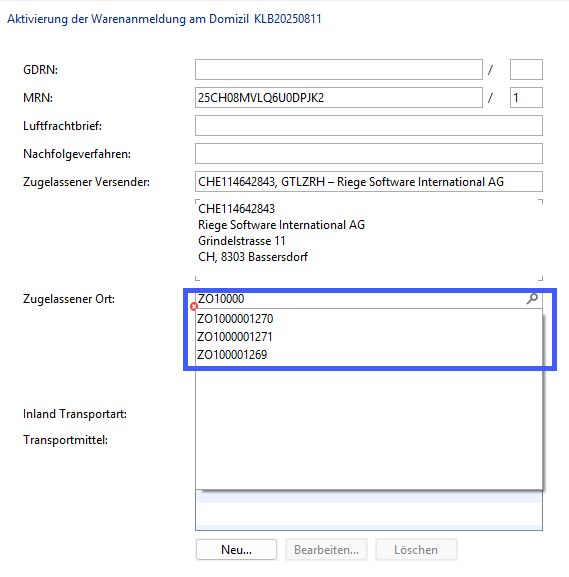The width and height of the screenshot is (569, 577).
Task: Click the red error icon beside Zugelassener Ort
Action: coord(194,306)
